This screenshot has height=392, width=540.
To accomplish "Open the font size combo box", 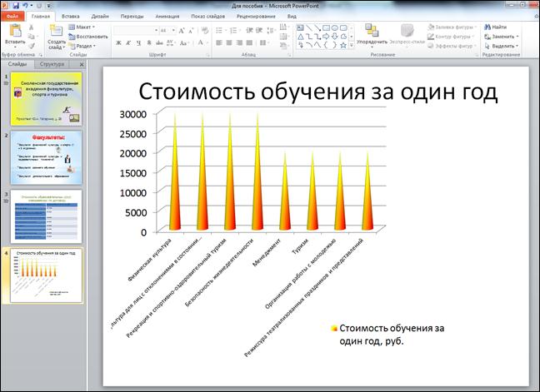I will click(x=166, y=30).
